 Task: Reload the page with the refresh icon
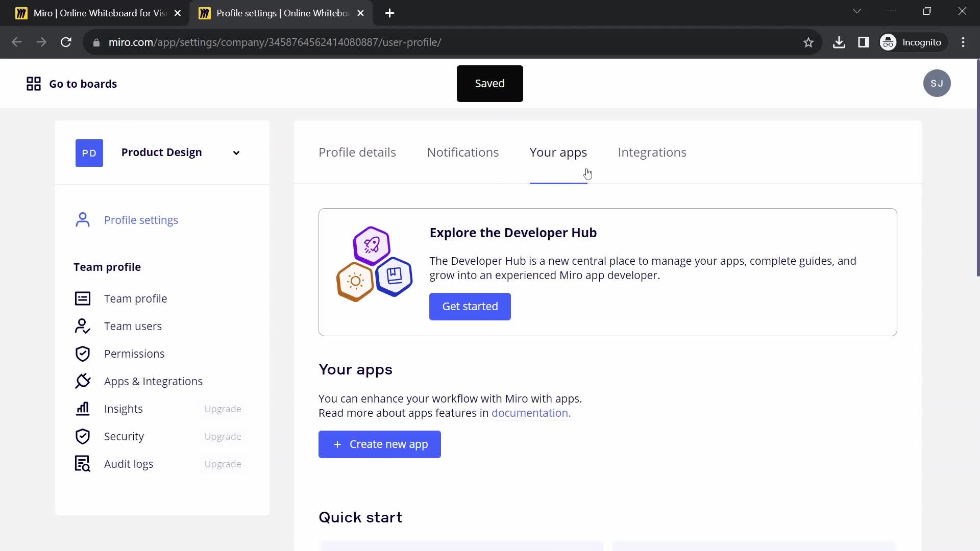66,42
